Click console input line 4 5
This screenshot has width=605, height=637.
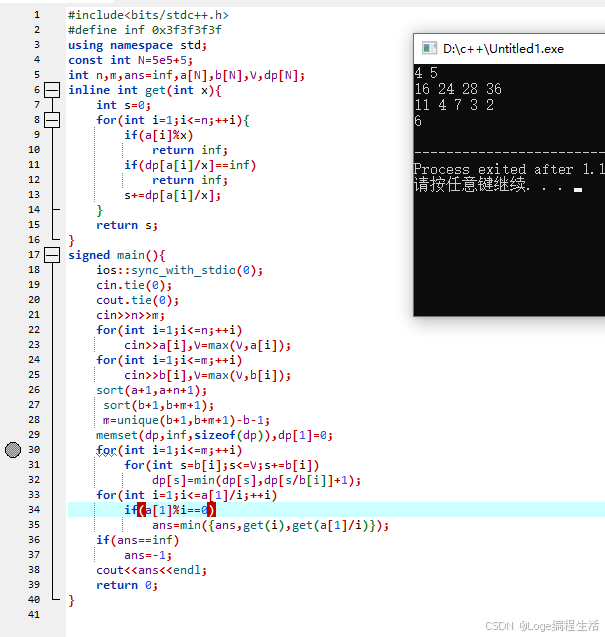[x=426, y=73]
